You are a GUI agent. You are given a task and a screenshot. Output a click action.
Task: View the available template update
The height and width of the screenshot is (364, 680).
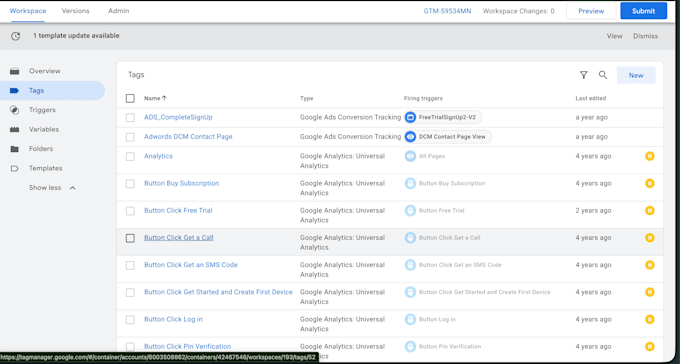point(615,36)
